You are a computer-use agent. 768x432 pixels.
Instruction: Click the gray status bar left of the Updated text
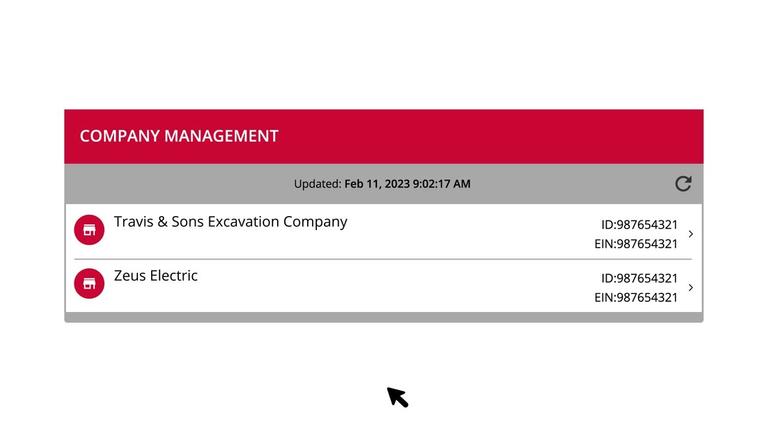[x=179, y=184]
